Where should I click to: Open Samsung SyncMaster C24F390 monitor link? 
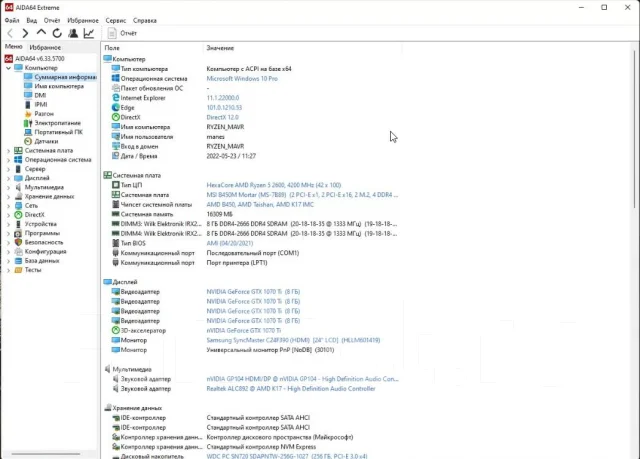click(x=293, y=340)
